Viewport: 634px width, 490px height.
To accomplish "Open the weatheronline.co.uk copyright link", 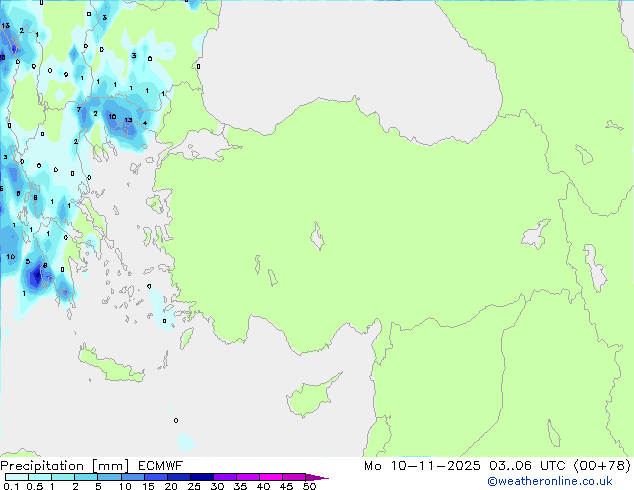I will (x=550, y=481).
